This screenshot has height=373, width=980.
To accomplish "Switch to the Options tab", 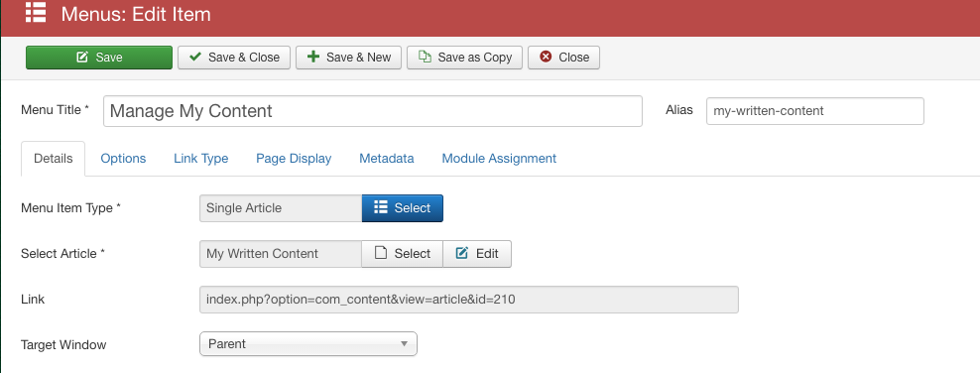I will (x=123, y=159).
